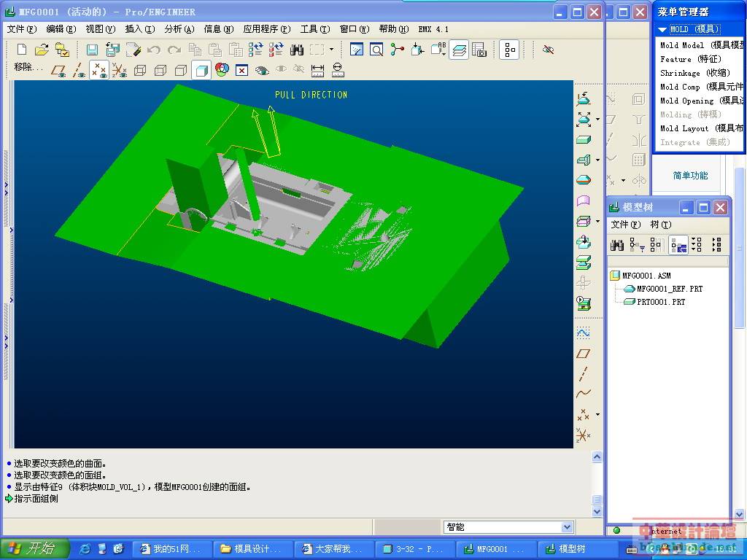
Task: Expand the flyout arrow beside the second right-toolbar icon
Action: tap(598, 119)
